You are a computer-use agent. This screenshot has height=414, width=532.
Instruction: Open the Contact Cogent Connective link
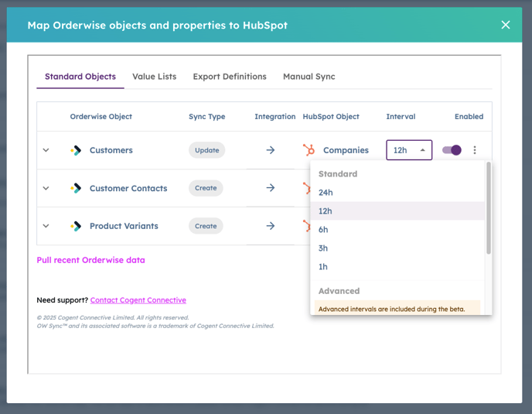(x=138, y=300)
